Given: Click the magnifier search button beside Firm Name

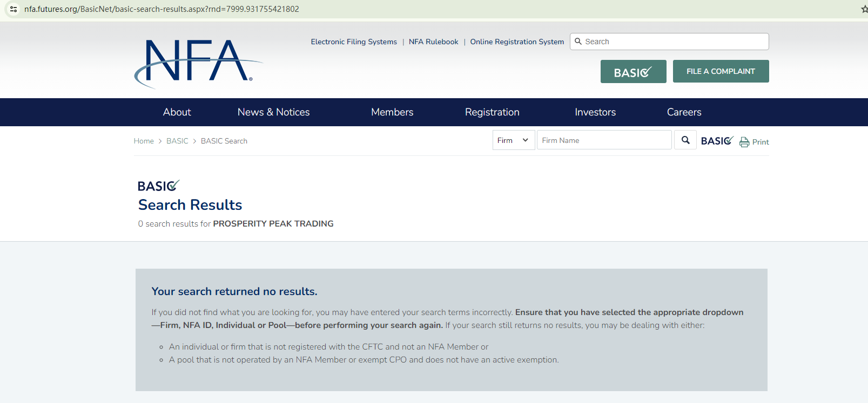Looking at the screenshot, I should click(x=685, y=140).
